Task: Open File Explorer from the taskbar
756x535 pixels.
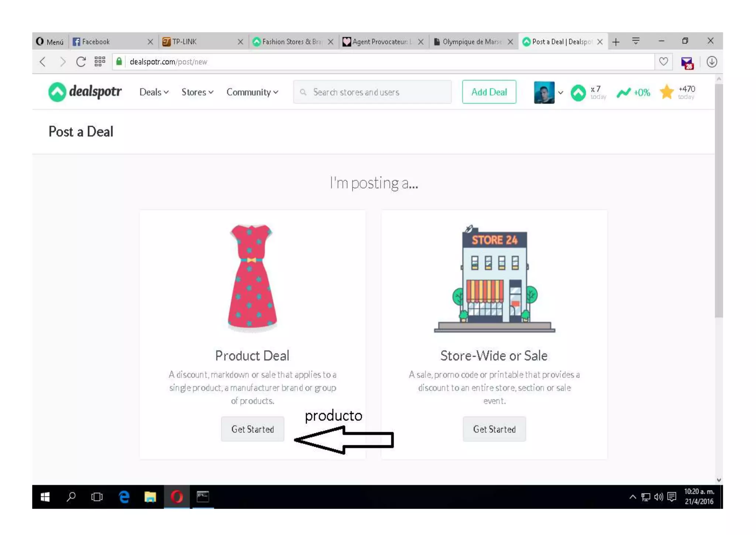Action: pos(150,497)
